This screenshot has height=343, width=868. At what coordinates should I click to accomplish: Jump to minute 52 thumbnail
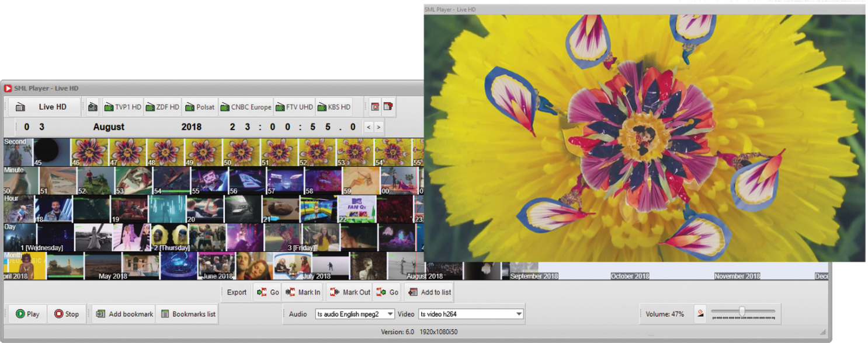(96, 181)
